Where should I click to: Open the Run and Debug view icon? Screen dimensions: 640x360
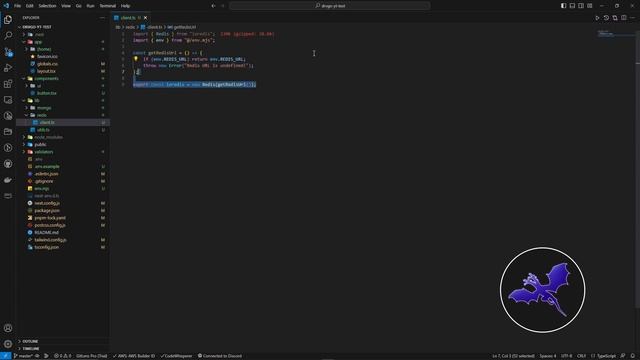pos(8,68)
